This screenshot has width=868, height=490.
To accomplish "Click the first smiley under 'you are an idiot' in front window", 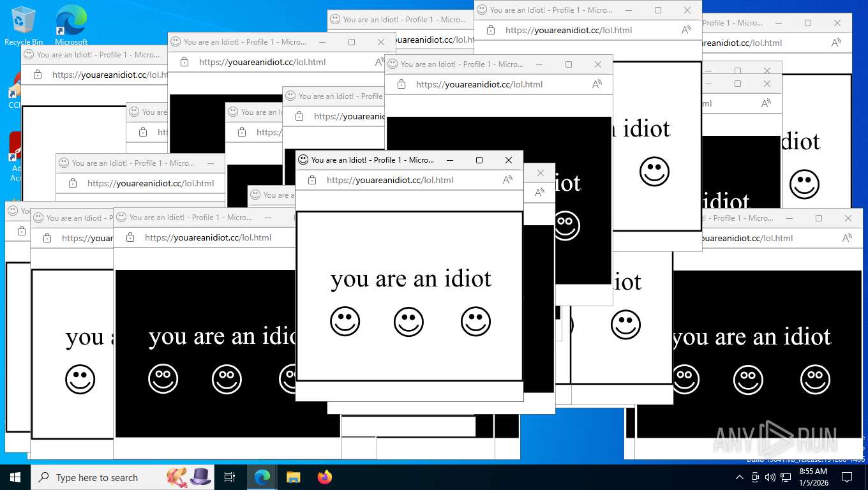I will coord(345,322).
